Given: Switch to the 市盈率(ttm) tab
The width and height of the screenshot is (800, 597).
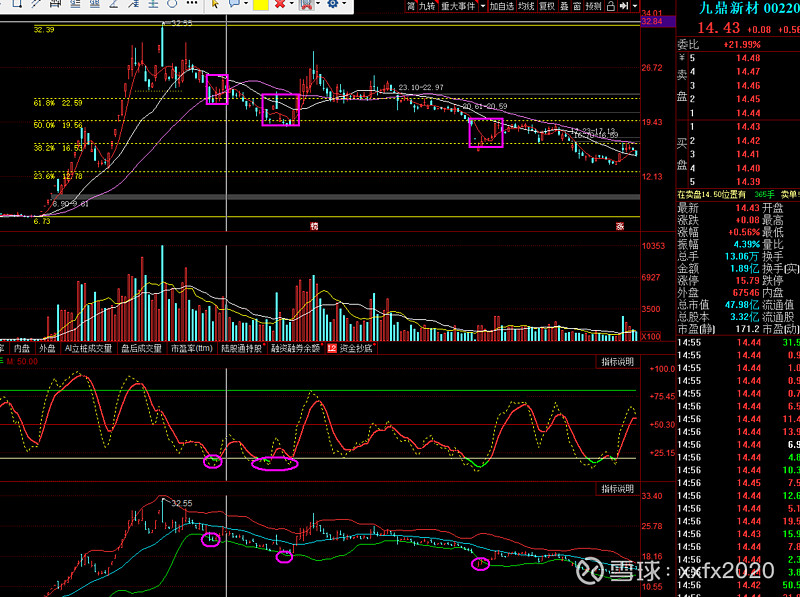Looking at the screenshot, I should pyautogui.click(x=191, y=349).
